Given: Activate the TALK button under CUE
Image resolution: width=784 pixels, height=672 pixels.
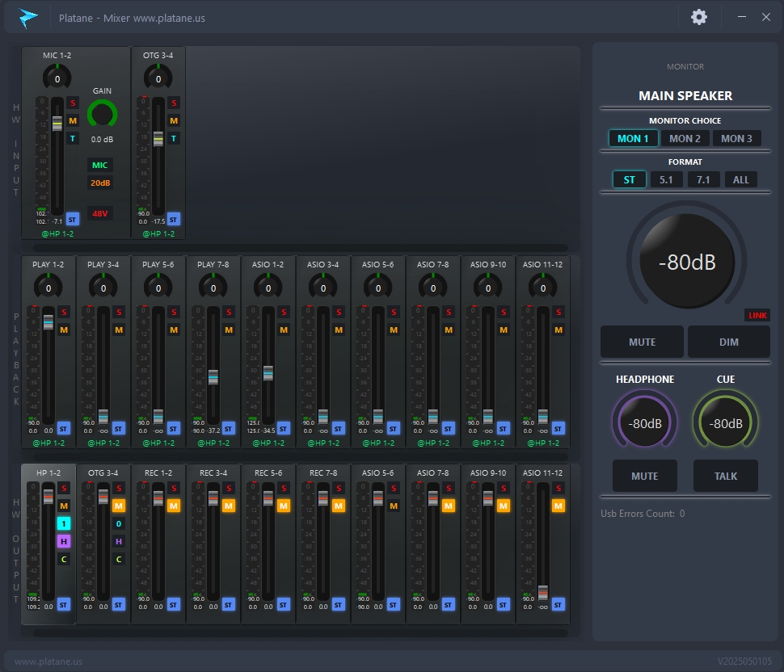Looking at the screenshot, I should [x=725, y=476].
